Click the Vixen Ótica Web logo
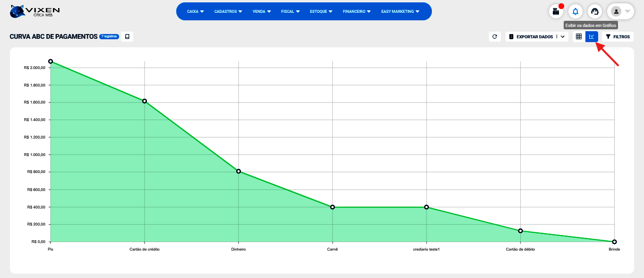The image size is (644, 278). click(35, 11)
